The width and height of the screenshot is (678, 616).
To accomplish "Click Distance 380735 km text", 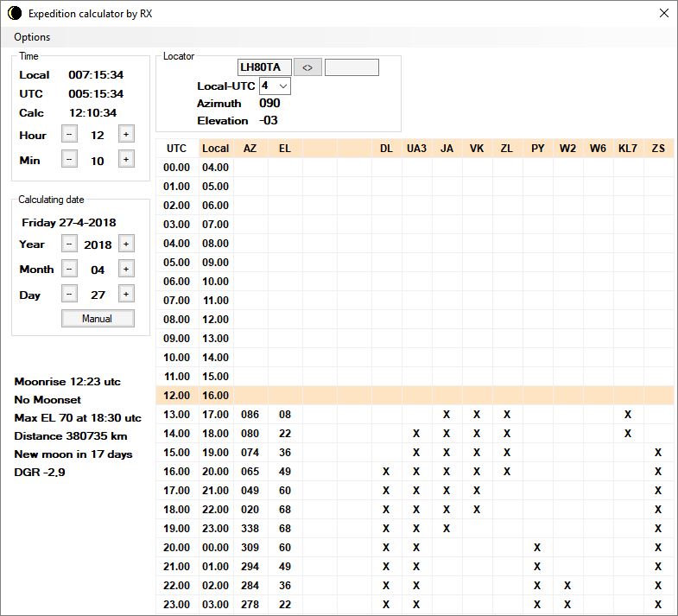I will click(x=71, y=436).
